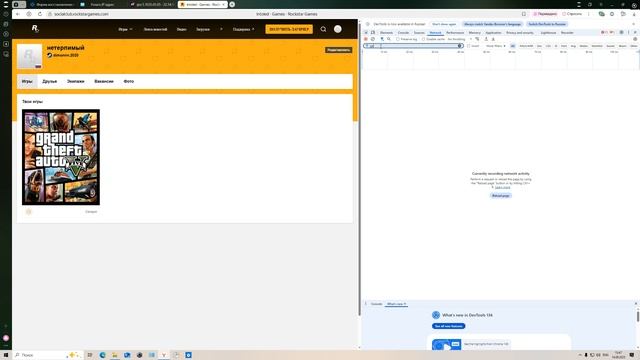Click the Rockstar Games logo
The image size is (640, 360).
35,28
